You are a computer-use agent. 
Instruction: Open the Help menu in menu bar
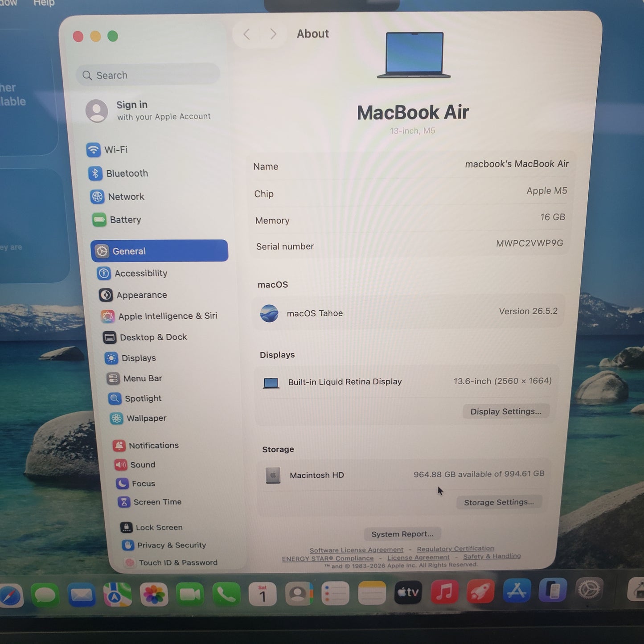coord(44,3)
